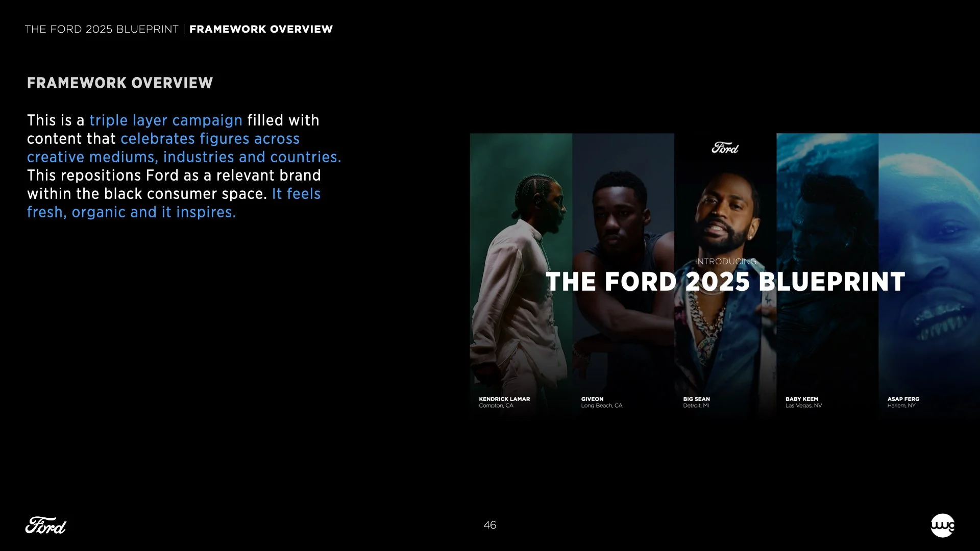Click the BIG SEAN Detroit caption
Screen dimensions: 980x551
point(696,402)
